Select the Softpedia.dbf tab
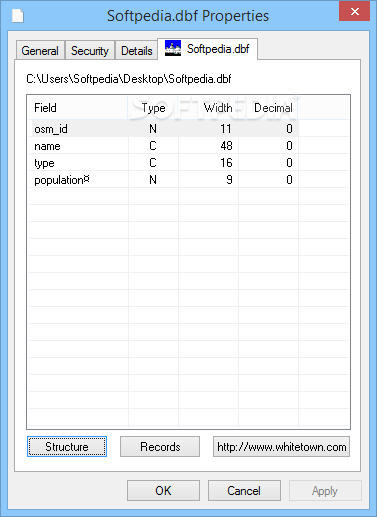Viewport: 377px width, 517px height. (207, 49)
